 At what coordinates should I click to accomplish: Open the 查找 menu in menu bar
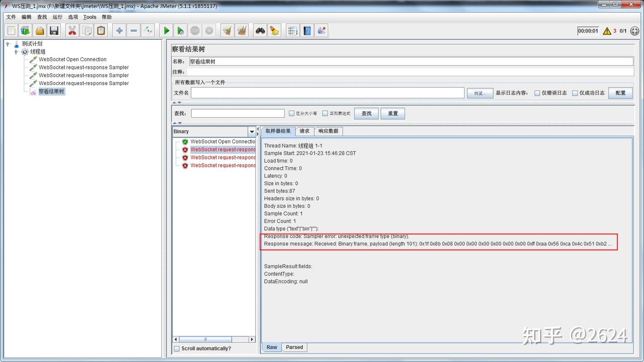[x=42, y=17]
